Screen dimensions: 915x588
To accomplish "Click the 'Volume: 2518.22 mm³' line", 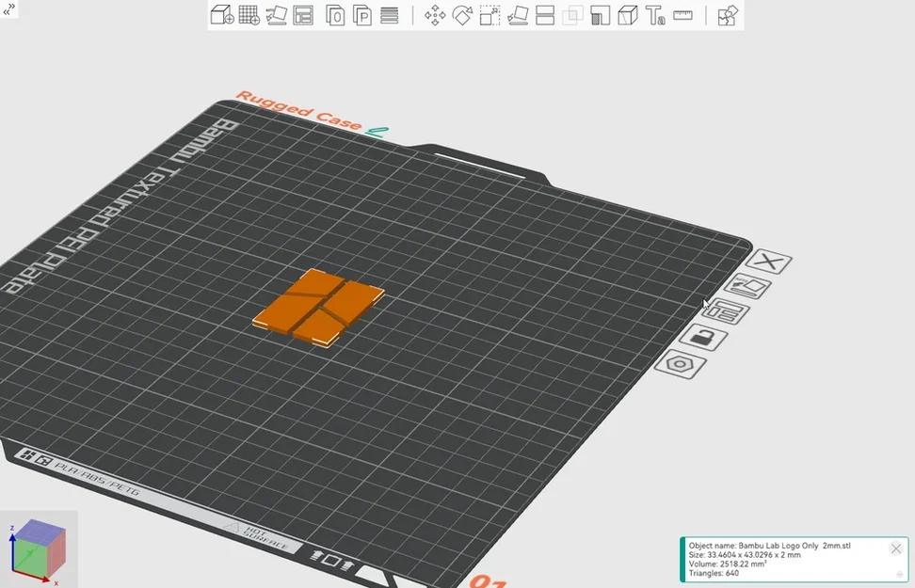I will pos(727,564).
